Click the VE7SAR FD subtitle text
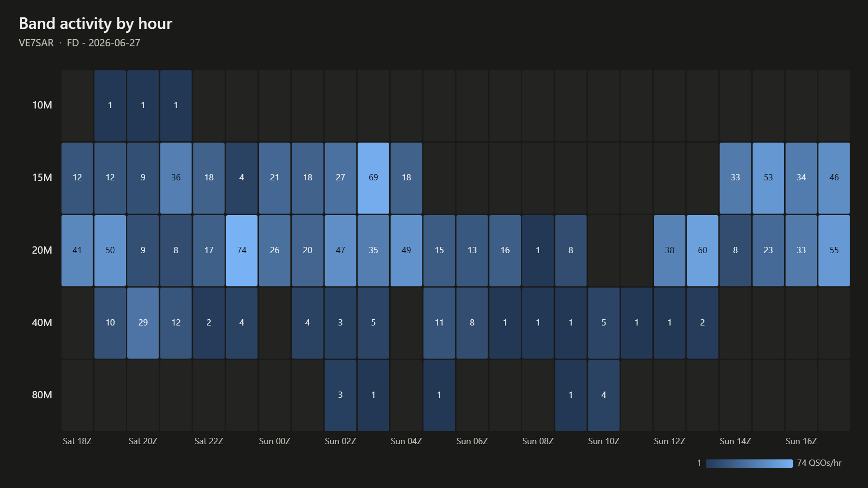The height and width of the screenshot is (488, 868). pos(80,43)
